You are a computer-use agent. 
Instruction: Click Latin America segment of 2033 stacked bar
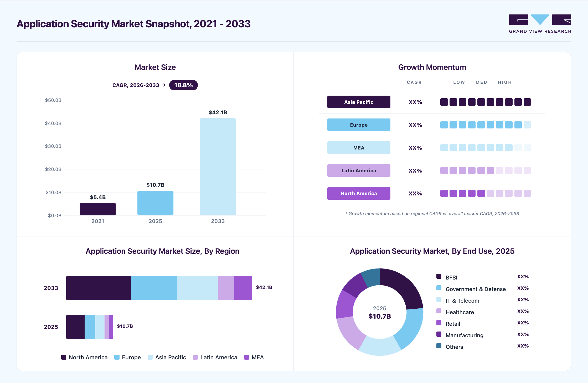click(x=226, y=288)
